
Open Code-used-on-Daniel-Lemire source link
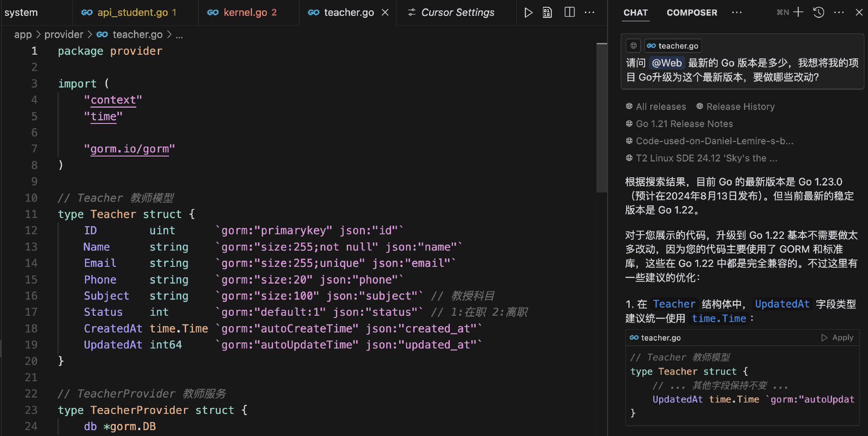(x=709, y=141)
